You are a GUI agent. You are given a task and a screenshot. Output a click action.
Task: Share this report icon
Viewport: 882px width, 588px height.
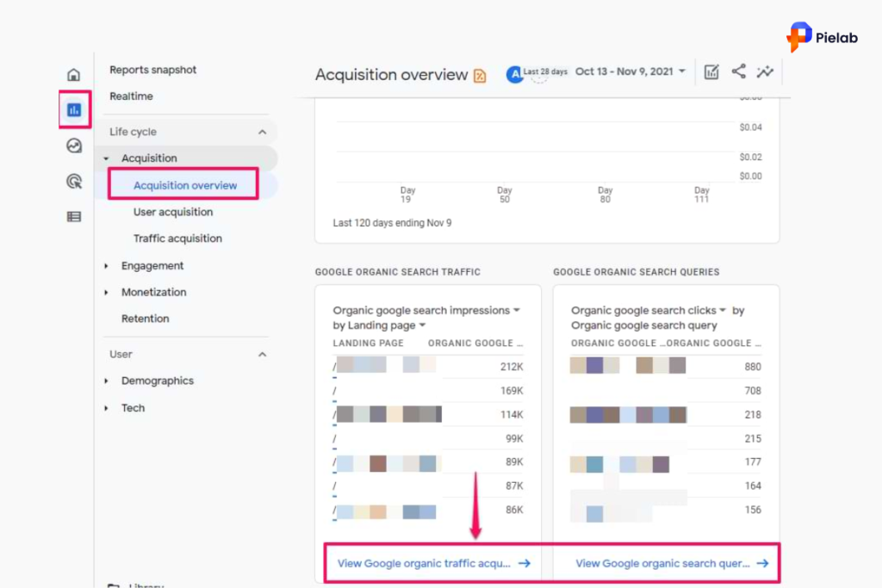click(738, 71)
